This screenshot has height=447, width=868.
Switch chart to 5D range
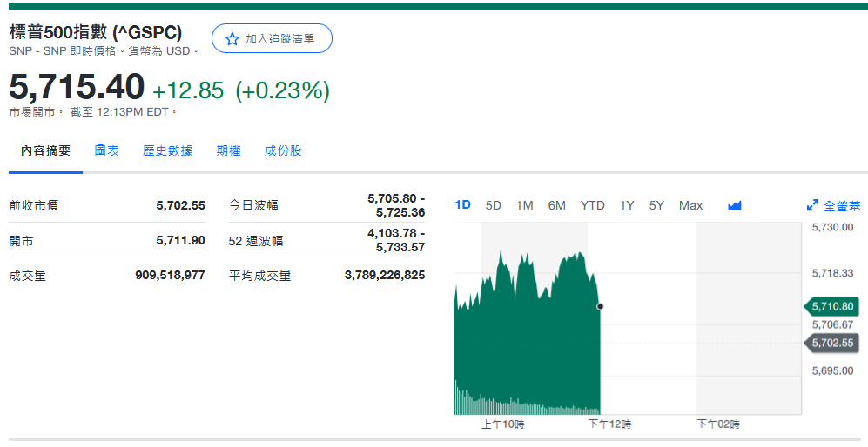[493, 205]
